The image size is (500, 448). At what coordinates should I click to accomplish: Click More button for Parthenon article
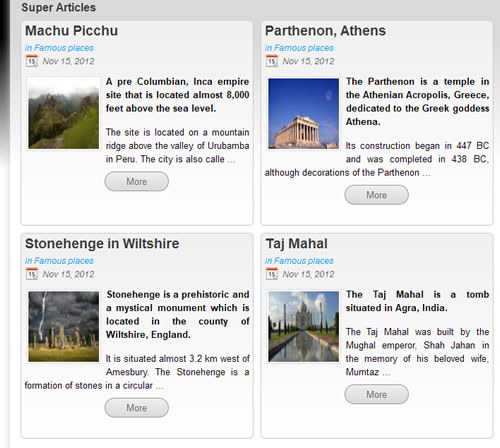[x=377, y=195]
